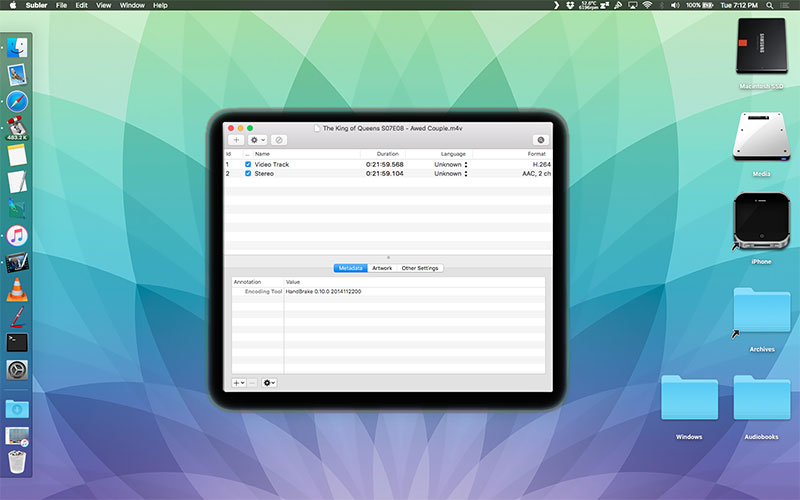Screen dimensions: 800x500
Task: Open the Subler application menu
Action: click(36, 5)
